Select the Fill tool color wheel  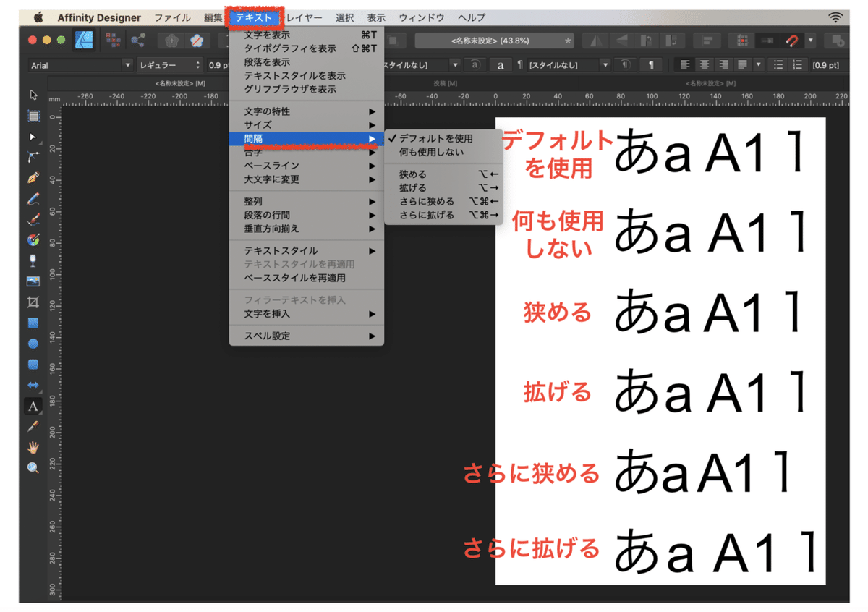coord(33,240)
